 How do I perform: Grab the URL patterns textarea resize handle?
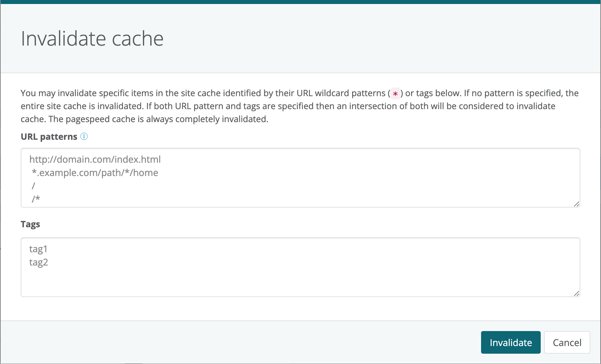(x=576, y=204)
